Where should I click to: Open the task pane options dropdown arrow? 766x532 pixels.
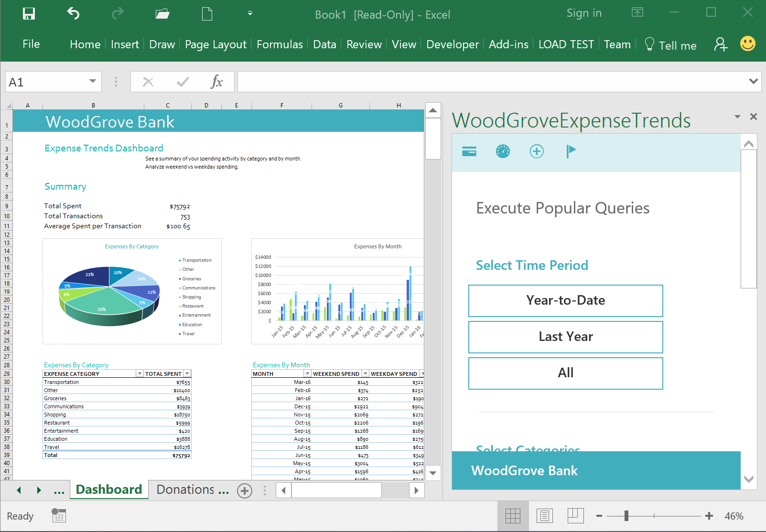pyautogui.click(x=737, y=117)
